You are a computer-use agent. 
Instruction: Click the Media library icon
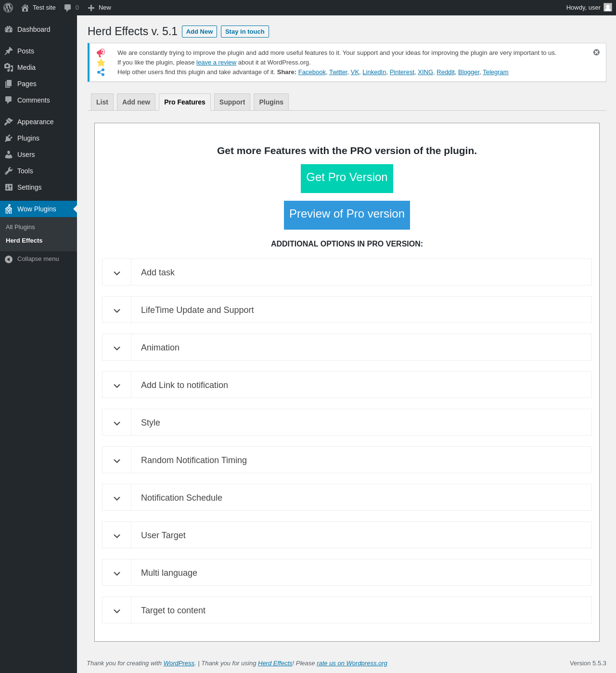pyautogui.click(x=9, y=67)
